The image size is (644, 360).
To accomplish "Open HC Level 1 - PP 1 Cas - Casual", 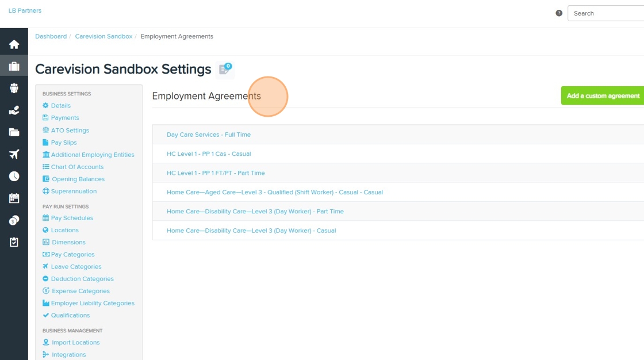I will [x=209, y=154].
